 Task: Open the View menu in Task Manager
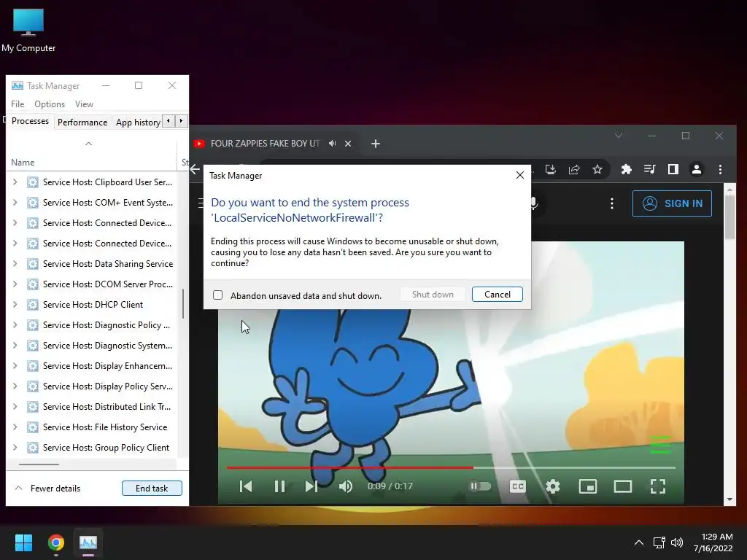pyautogui.click(x=84, y=104)
